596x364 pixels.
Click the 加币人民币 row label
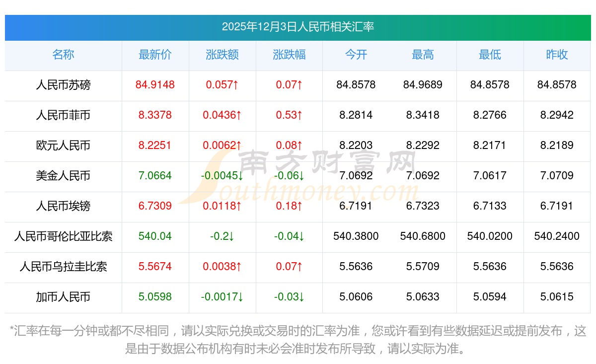(x=63, y=297)
